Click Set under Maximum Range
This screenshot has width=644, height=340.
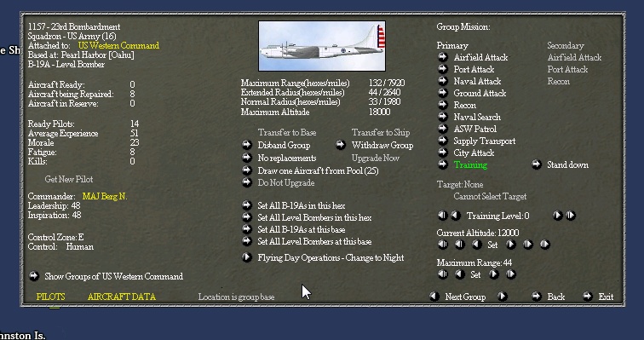(x=475, y=274)
